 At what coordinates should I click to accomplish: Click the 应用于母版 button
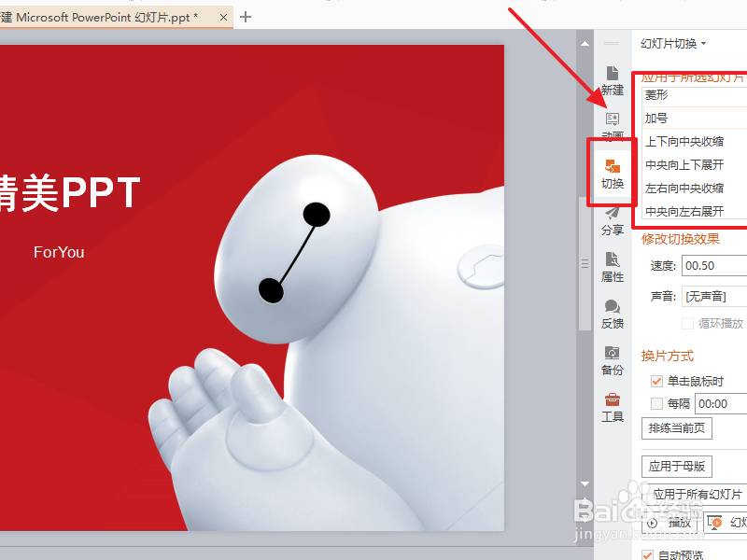coord(676,466)
